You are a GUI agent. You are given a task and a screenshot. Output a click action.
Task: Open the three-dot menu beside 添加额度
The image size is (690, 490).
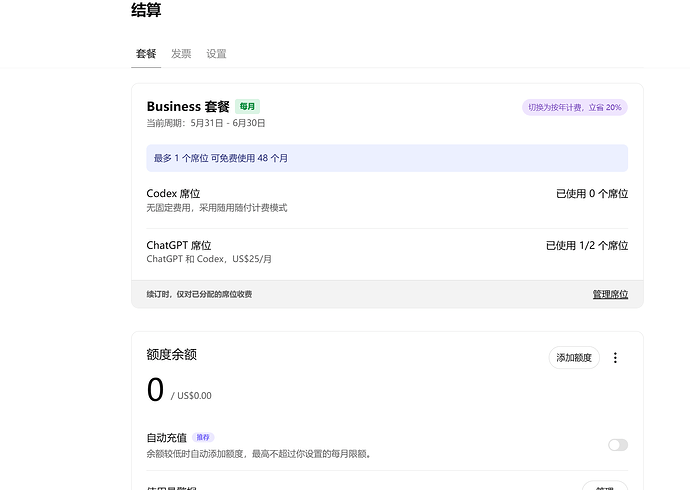[x=615, y=358]
